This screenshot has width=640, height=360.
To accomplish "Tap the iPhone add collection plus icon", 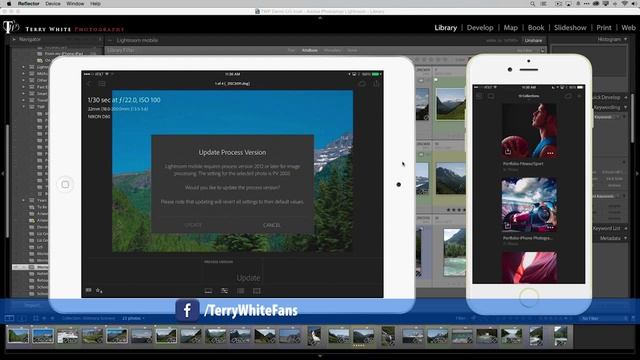I will pyautogui.click(x=579, y=96).
